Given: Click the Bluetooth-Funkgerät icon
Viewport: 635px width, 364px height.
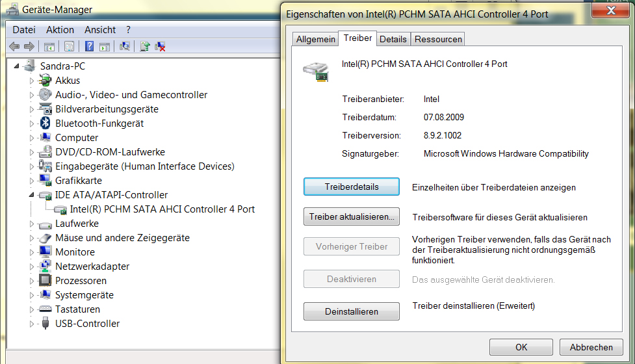Looking at the screenshot, I should [45, 123].
